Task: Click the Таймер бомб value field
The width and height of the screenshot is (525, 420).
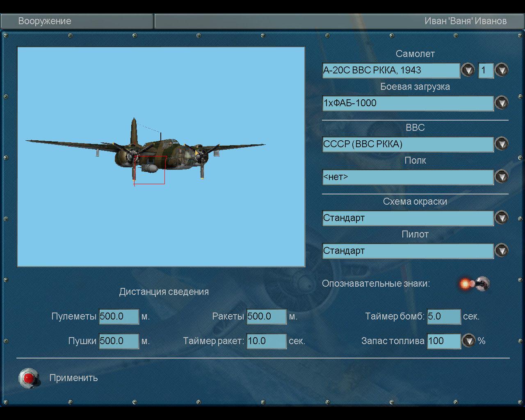Action: tap(443, 317)
